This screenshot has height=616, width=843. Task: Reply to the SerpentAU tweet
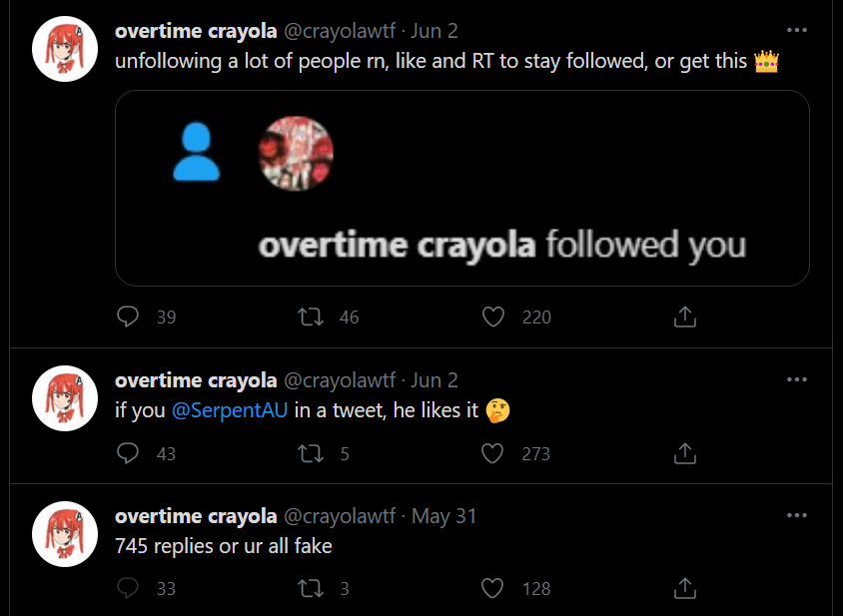click(128, 453)
